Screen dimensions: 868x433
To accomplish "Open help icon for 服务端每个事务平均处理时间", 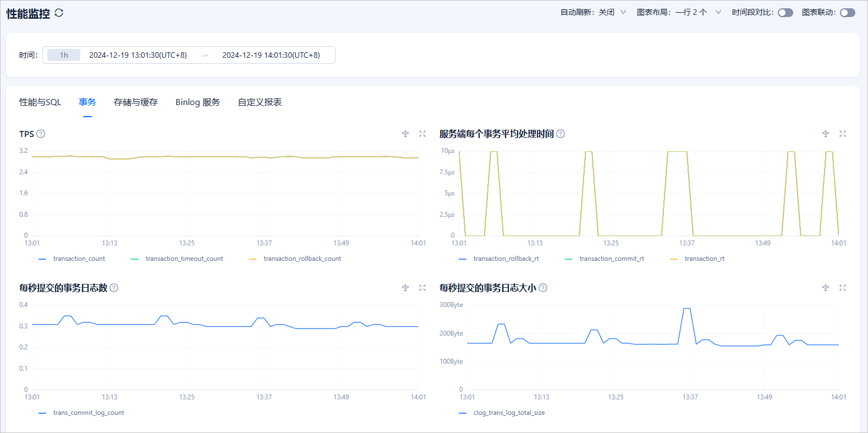I will tap(561, 134).
